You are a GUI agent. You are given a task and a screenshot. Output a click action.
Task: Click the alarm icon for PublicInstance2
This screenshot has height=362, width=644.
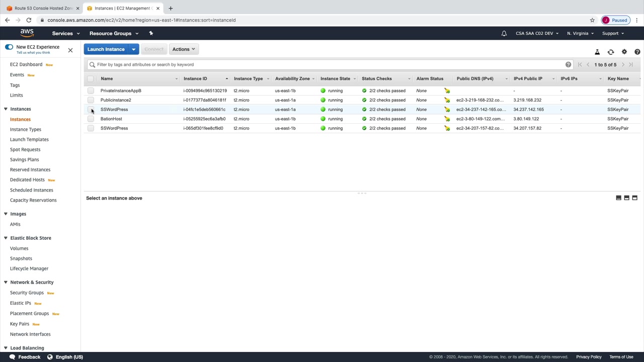[447, 100]
